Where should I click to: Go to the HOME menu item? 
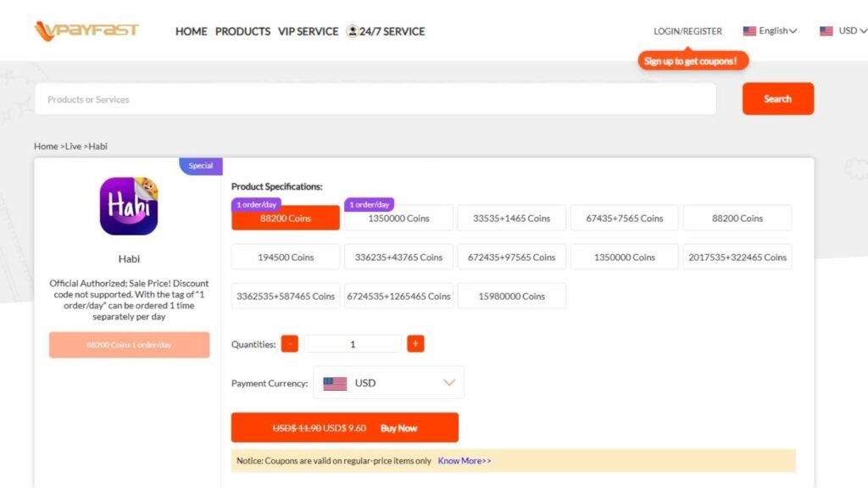pos(191,31)
